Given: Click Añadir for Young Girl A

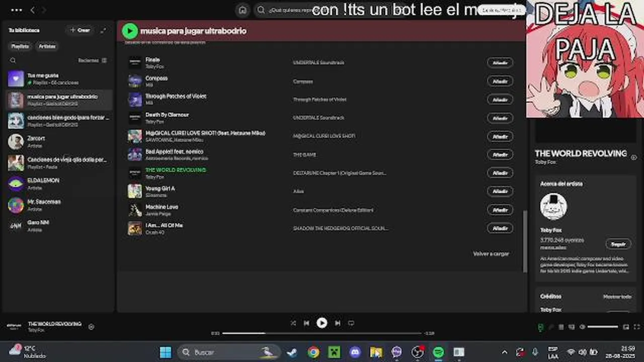Looking at the screenshot, I should click(x=500, y=191).
